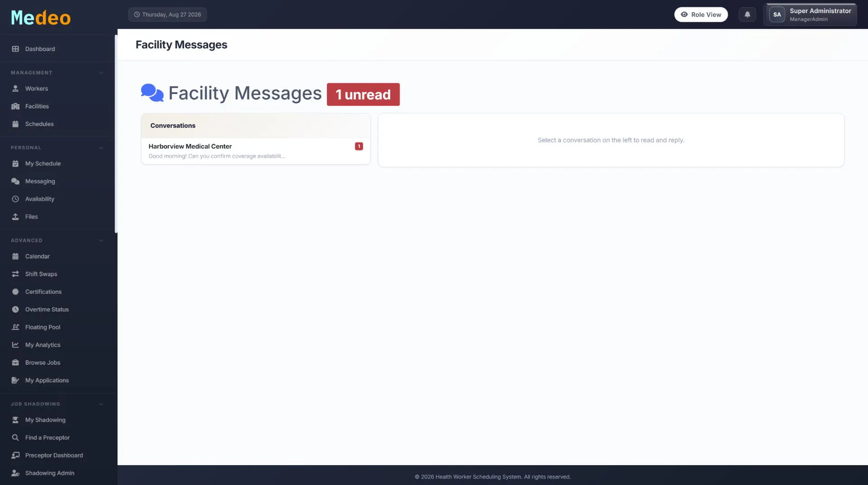
Task: Click the Facility Messages chat bubbles icon
Action: [152, 93]
